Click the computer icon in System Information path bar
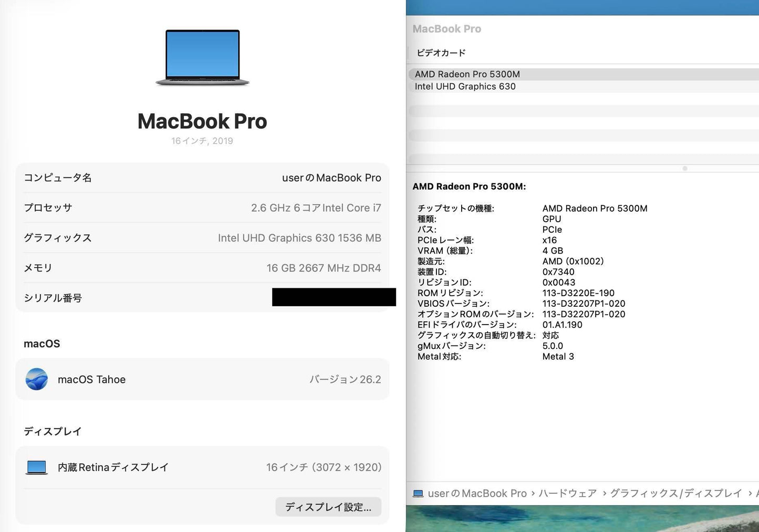The width and height of the screenshot is (759, 532). coord(418,494)
